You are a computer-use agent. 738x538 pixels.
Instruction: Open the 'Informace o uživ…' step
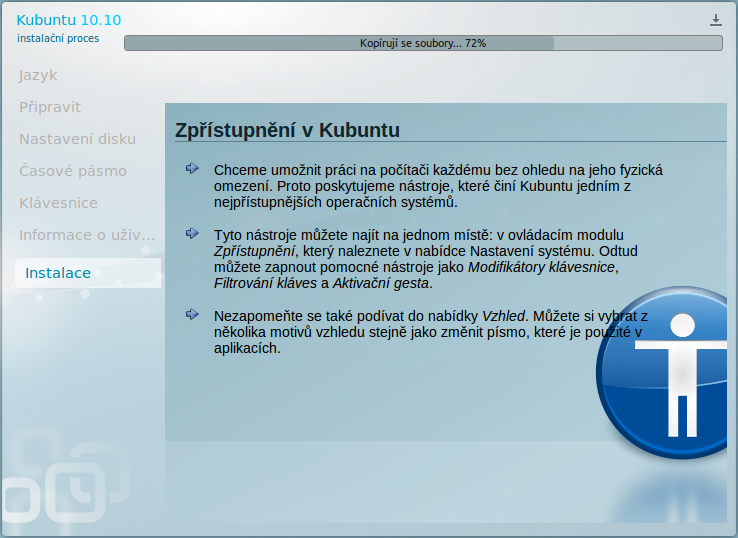(87, 235)
